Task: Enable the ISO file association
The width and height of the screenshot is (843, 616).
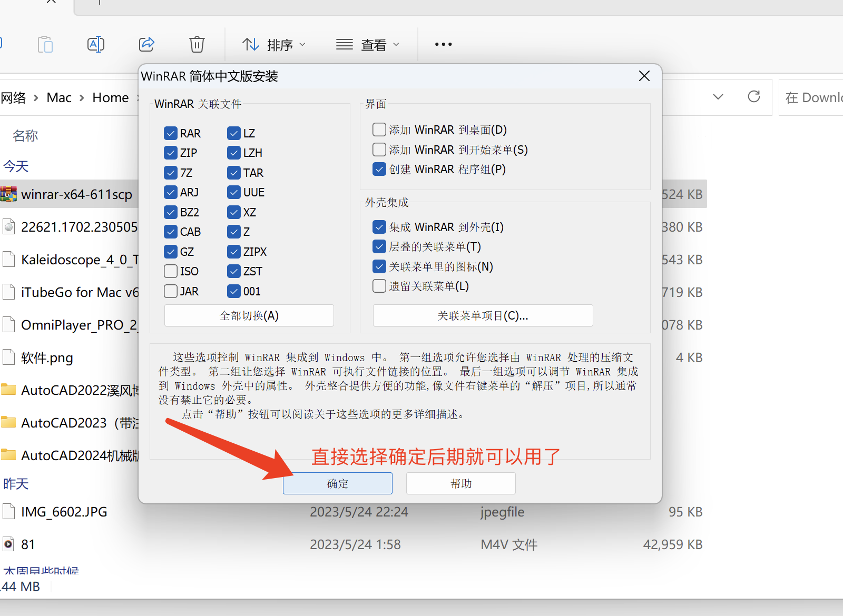Action: 170,271
